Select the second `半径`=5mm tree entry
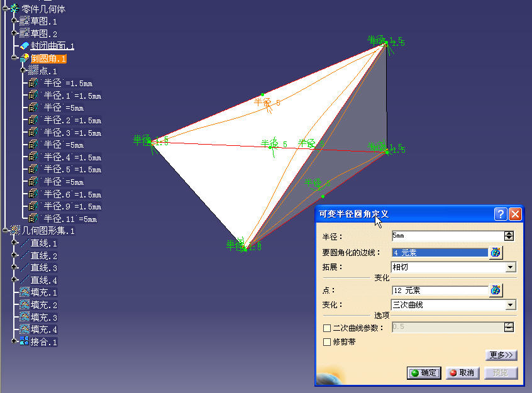This screenshot has width=532, height=393. 64,145
